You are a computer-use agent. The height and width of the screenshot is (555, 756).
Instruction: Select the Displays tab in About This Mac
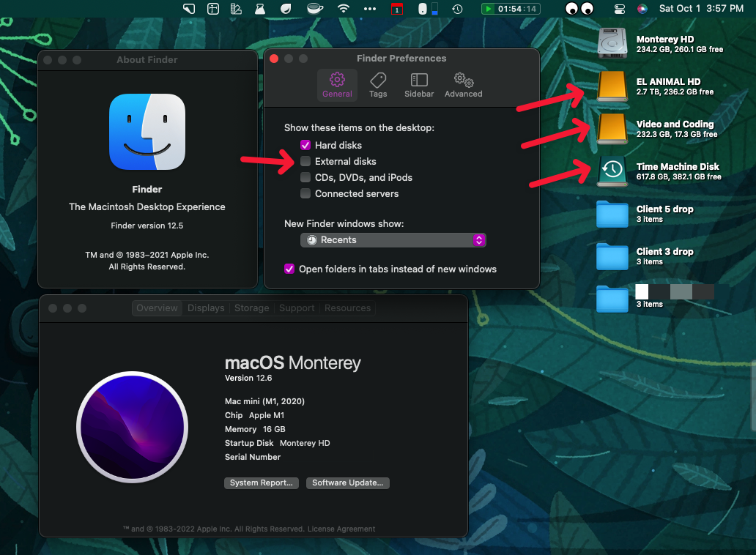(x=206, y=308)
